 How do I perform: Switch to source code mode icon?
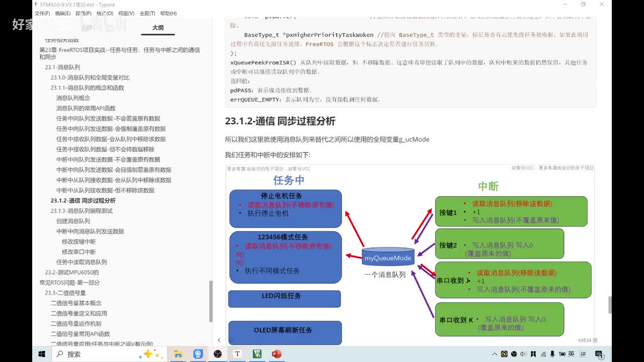[231, 340]
